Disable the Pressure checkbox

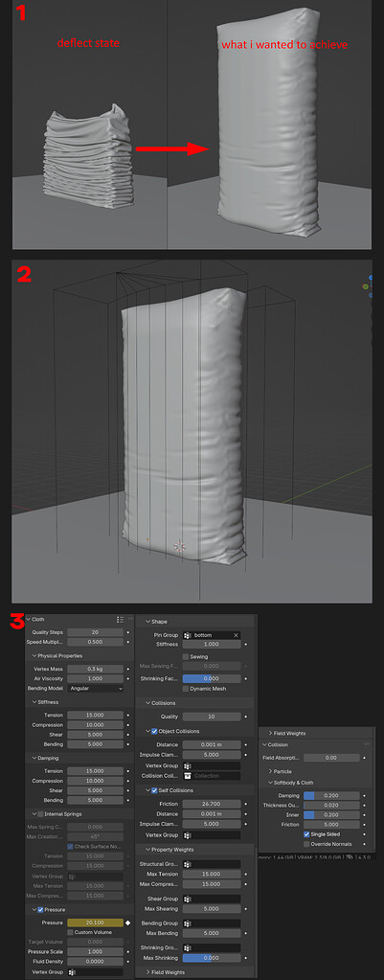point(40,910)
